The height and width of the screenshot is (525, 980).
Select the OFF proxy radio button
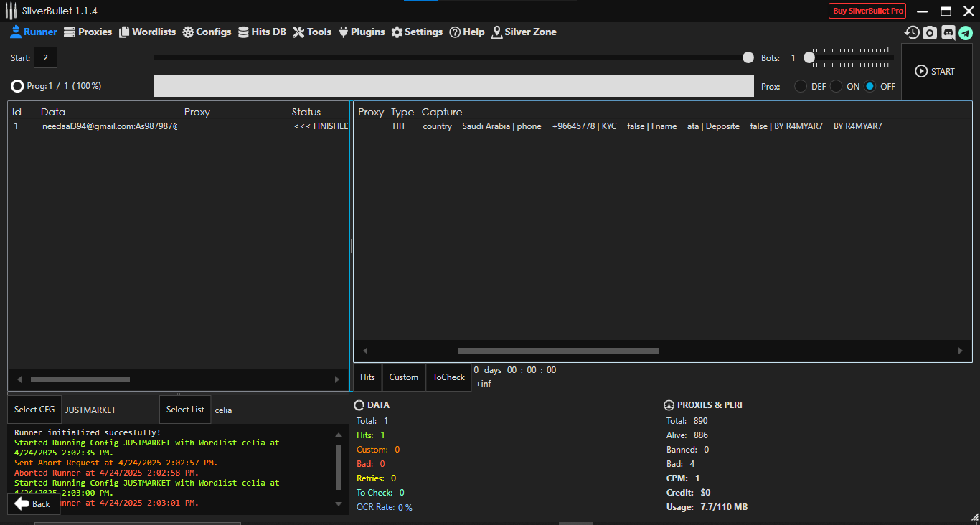click(x=870, y=86)
